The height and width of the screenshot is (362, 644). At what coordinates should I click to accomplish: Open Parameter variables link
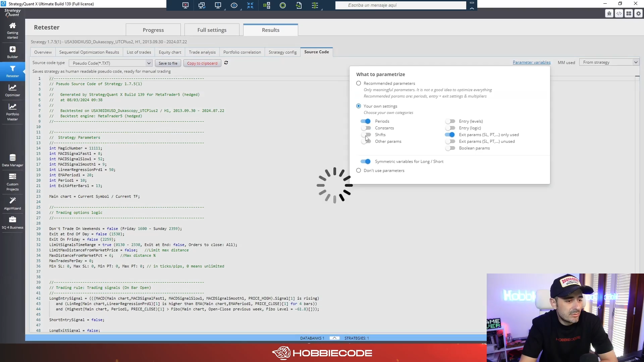tap(532, 62)
